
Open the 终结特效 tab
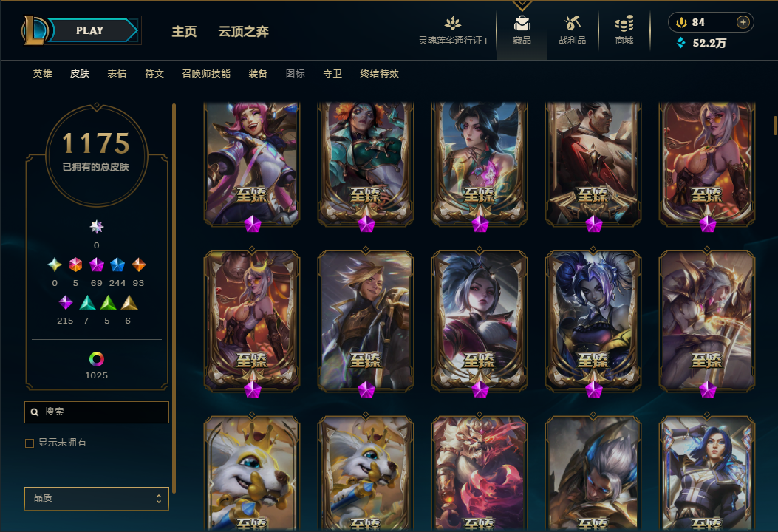click(x=380, y=73)
